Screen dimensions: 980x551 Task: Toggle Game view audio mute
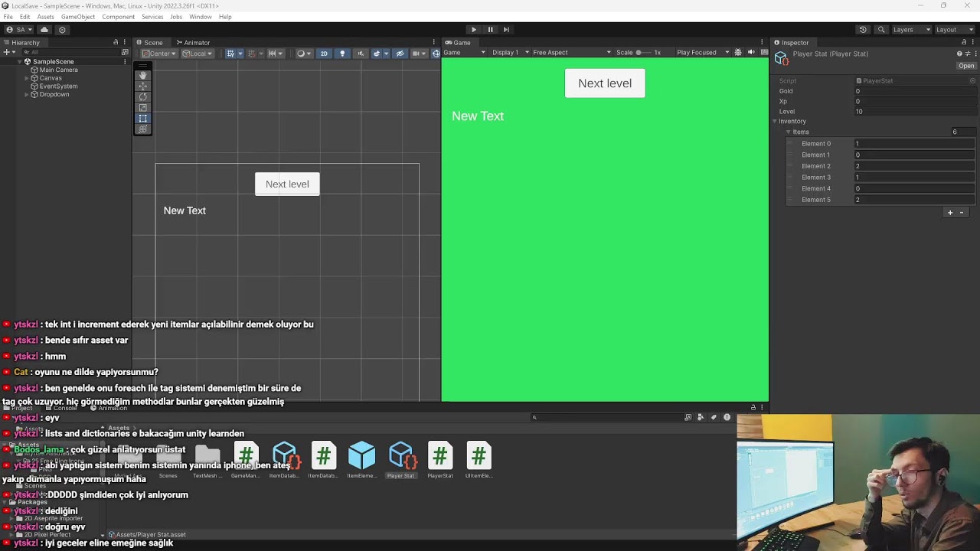(x=751, y=52)
